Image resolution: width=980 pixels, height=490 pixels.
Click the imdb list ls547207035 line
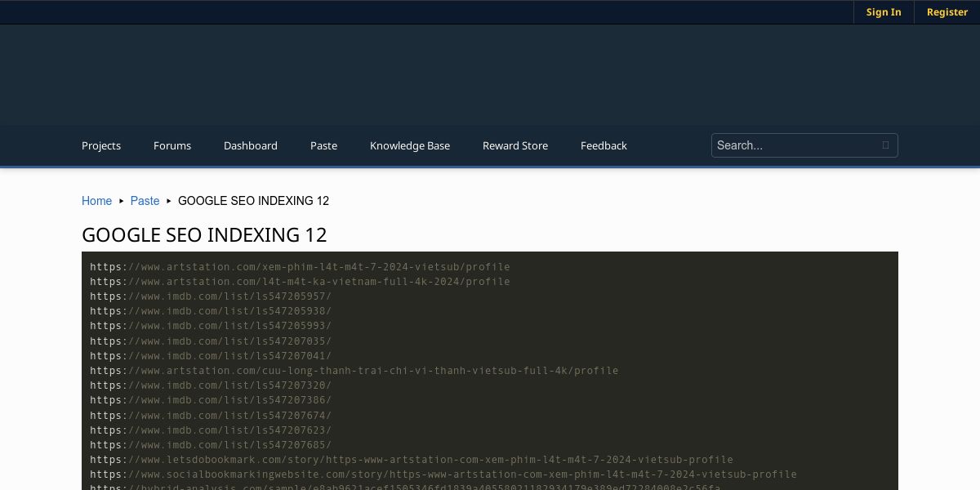[x=211, y=341]
